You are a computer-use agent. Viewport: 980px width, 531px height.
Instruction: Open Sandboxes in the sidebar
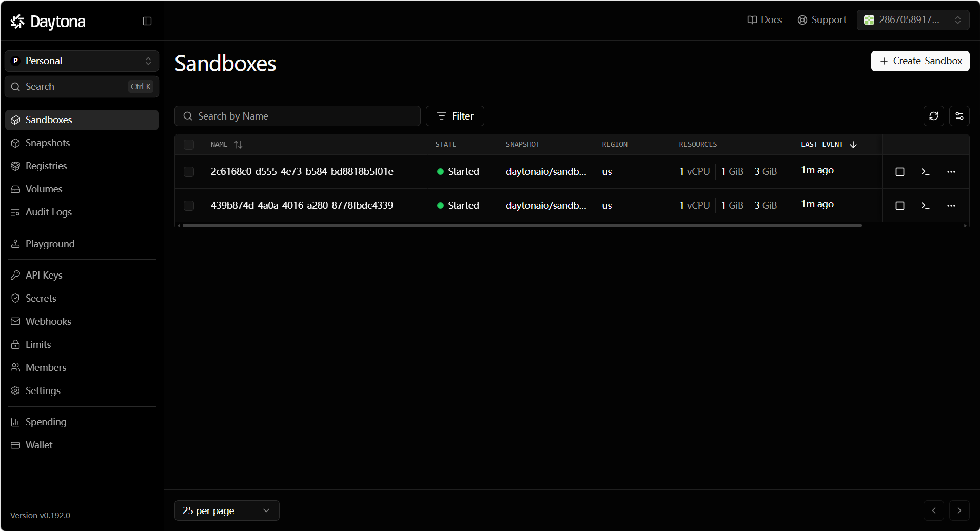pyautogui.click(x=82, y=120)
